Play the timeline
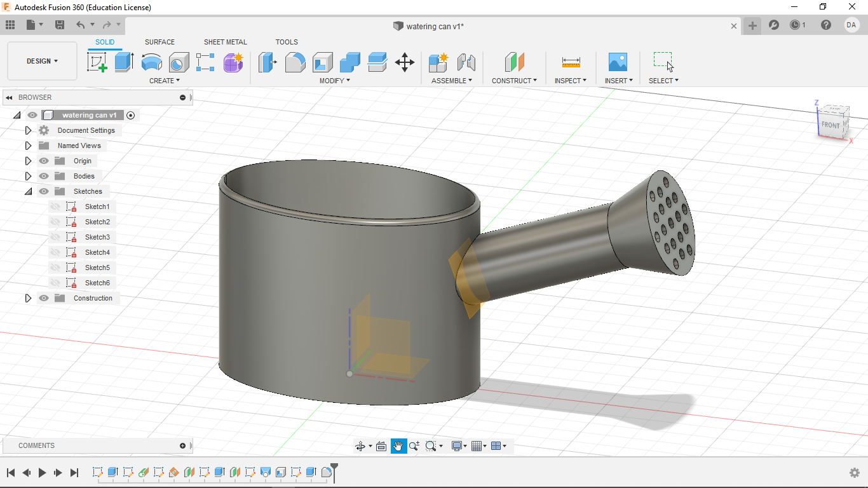868x488 pixels. pyautogui.click(x=43, y=473)
